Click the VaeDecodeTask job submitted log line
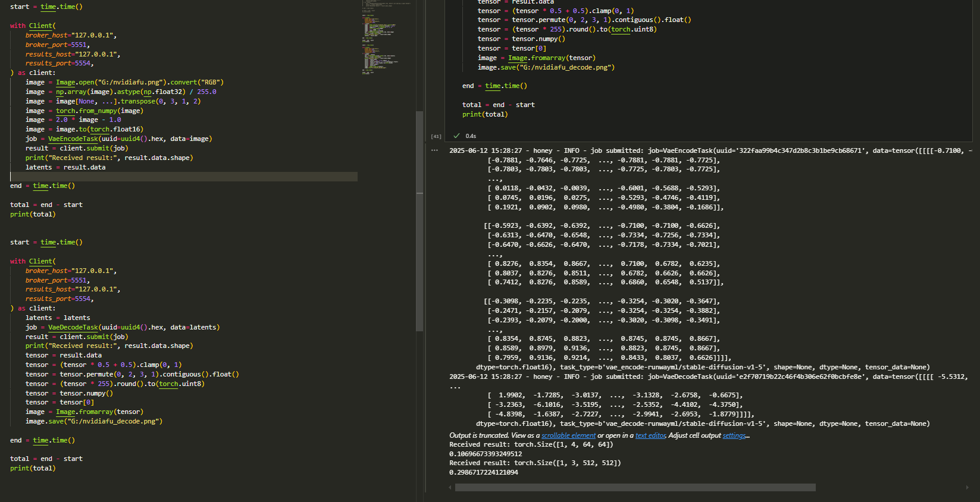The width and height of the screenshot is (980, 502). pyautogui.click(x=709, y=376)
